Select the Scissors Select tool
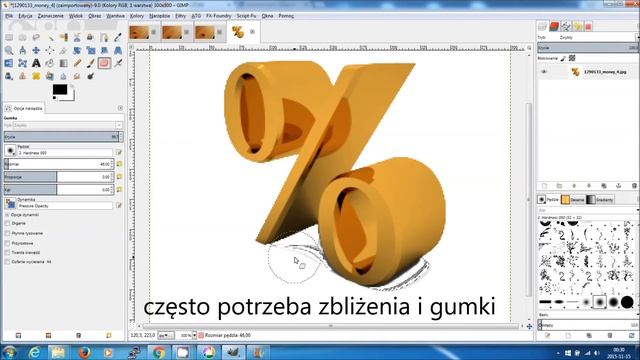This screenshot has height=360, width=640. point(77,38)
